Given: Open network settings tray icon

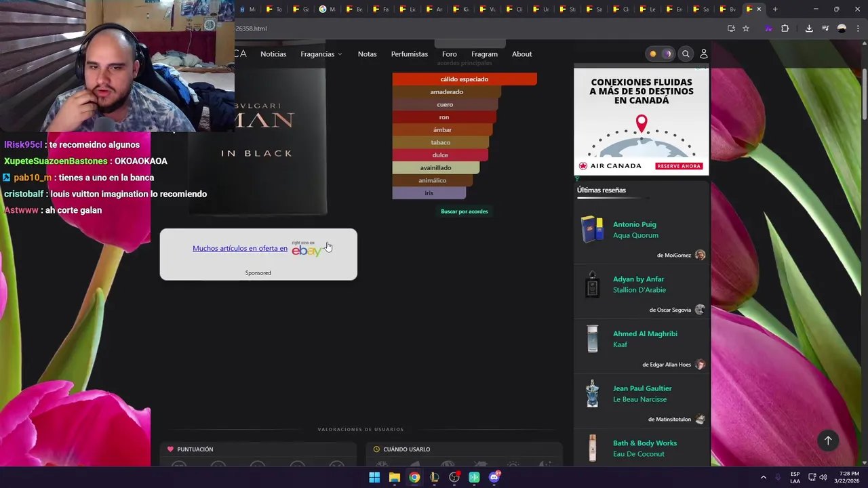Looking at the screenshot, I should 812,477.
